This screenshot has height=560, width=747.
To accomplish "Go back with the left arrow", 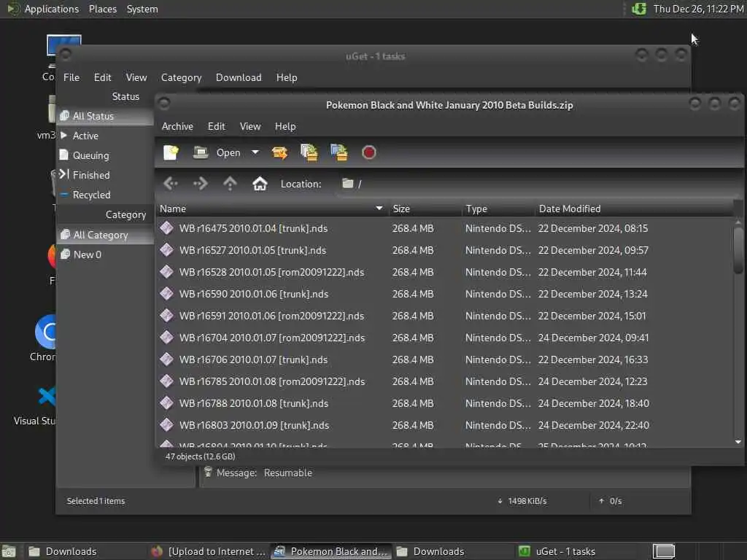I will tap(171, 183).
